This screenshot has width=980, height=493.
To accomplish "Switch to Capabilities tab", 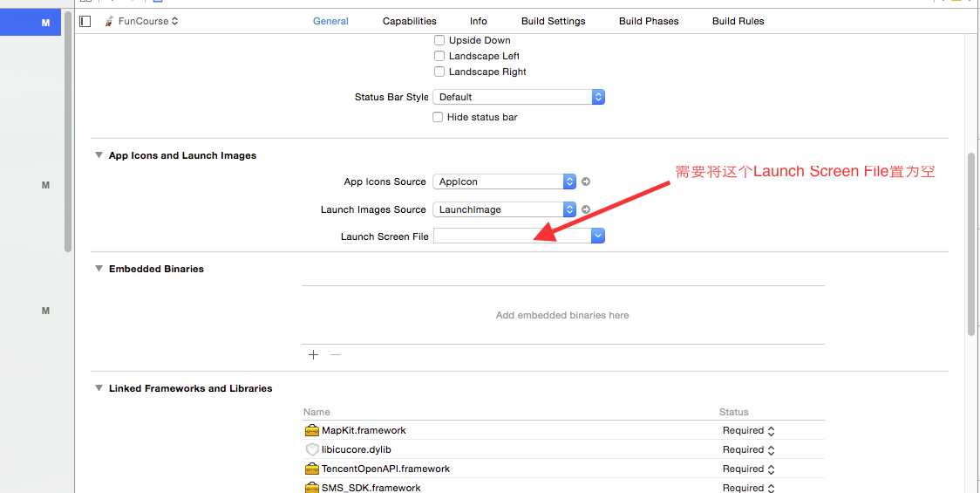I will pos(410,21).
